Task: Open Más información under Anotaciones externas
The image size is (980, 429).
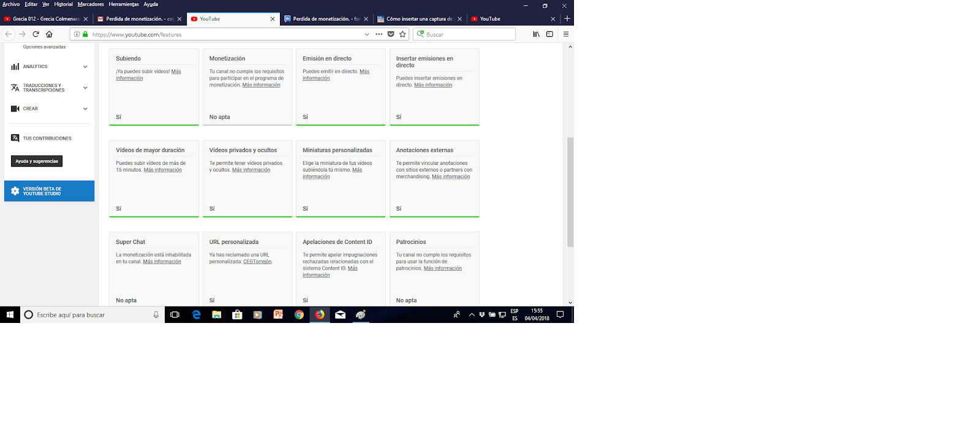Action: 451,177
